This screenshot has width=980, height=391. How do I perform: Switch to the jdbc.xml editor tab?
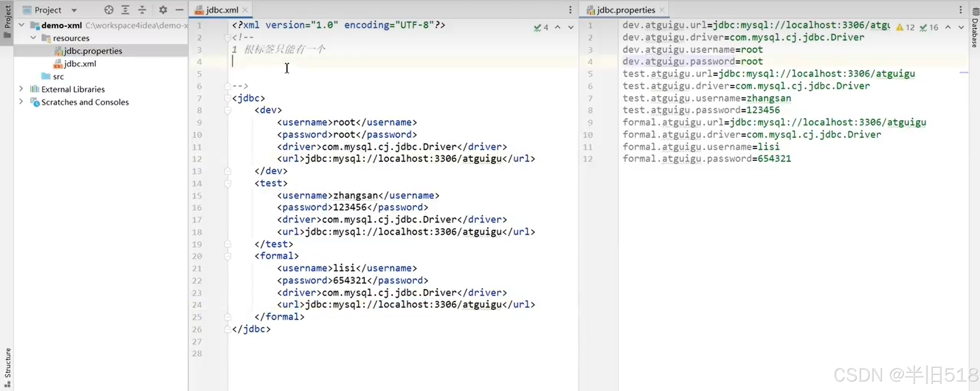coord(221,10)
